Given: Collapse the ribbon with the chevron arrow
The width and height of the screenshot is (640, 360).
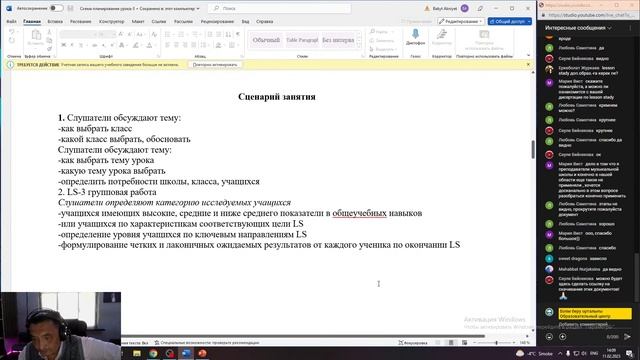Looking at the screenshot, I should pyautogui.click(x=529, y=56).
